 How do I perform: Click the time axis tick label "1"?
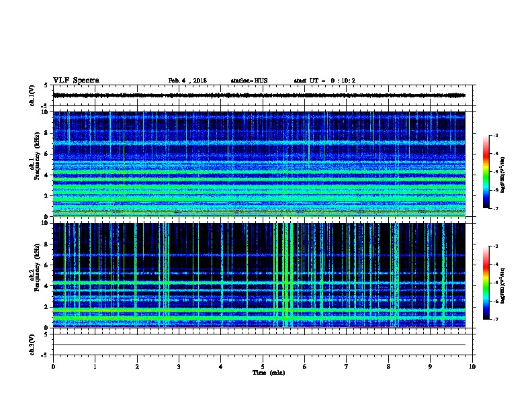[95, 366]
